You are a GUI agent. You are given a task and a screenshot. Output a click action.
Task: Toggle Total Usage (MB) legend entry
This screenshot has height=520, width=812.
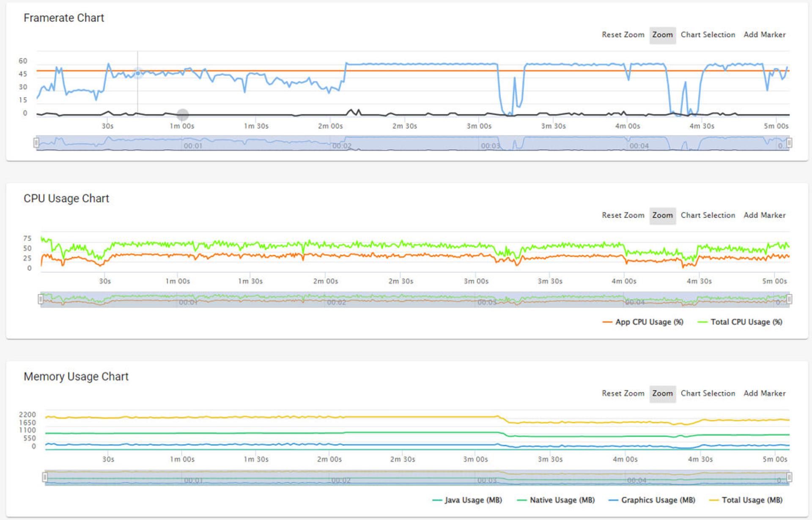point(746,500)
